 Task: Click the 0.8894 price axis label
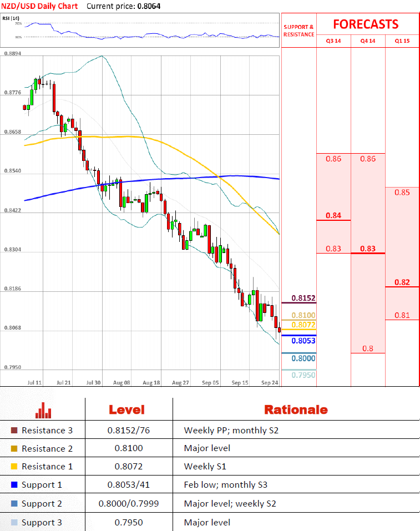[x=13, y=53]
